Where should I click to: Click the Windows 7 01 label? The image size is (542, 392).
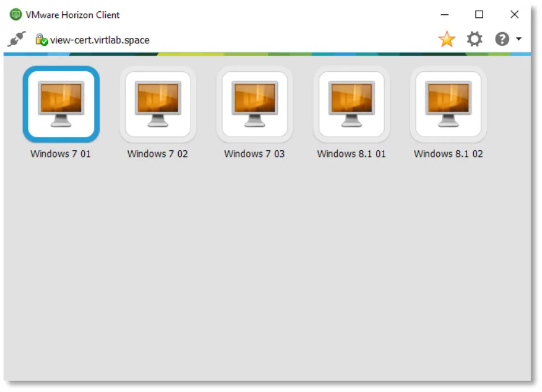pos(61,154)
